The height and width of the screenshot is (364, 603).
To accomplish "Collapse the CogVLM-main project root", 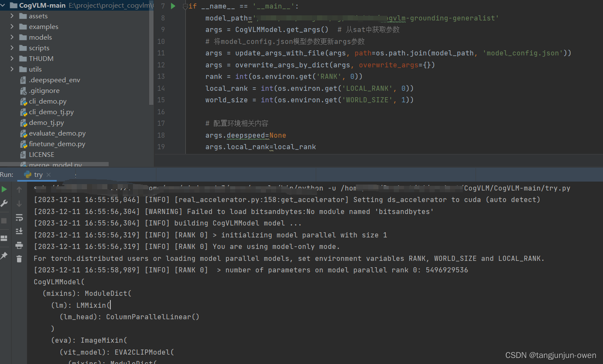I will 3,6.
